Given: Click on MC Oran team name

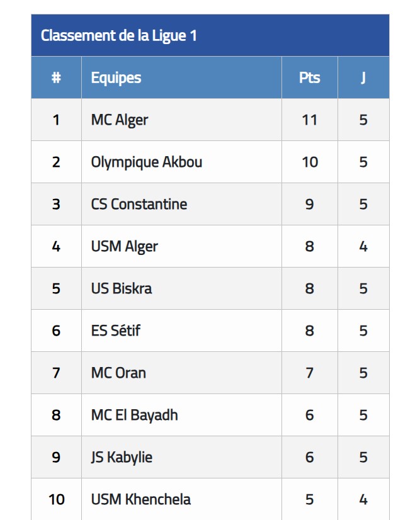Looking at the screenshot, I should pyautogui.click(x=118, y=373).
